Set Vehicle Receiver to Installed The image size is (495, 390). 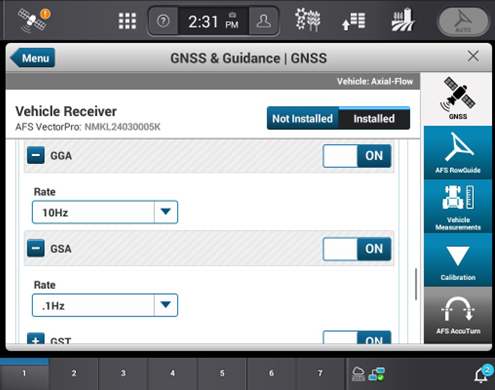[374, 118]
